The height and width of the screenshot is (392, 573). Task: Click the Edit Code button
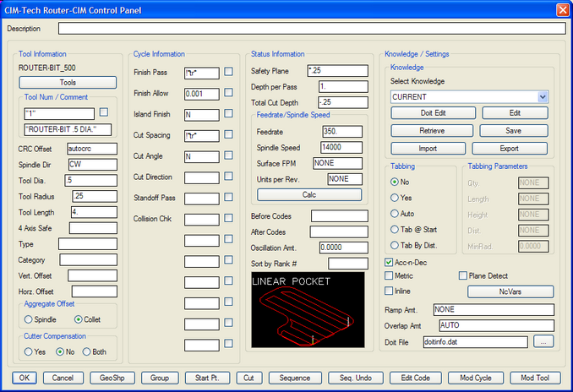[x=416, y=378]
